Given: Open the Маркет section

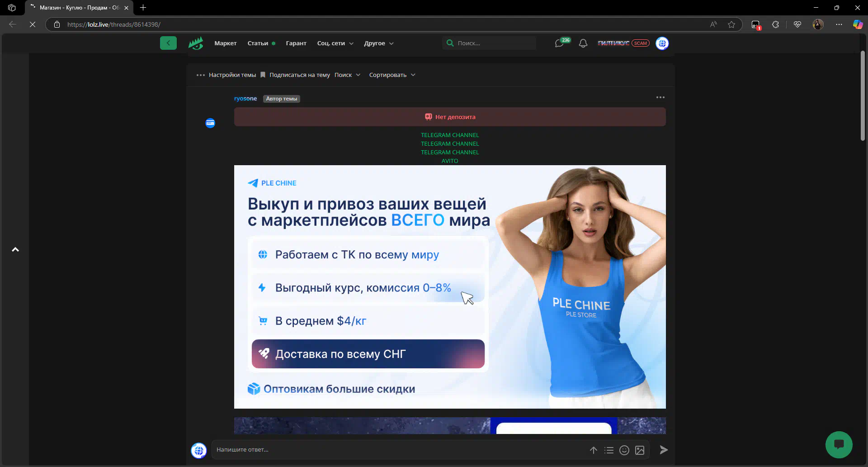Looking at the screenshot, I should (226, 43).
